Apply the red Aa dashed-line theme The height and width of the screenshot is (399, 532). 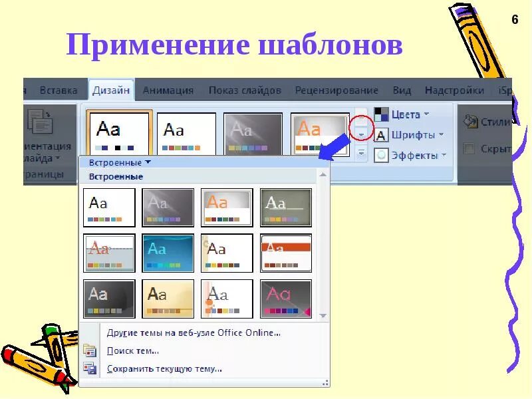(x=109, y=253)
